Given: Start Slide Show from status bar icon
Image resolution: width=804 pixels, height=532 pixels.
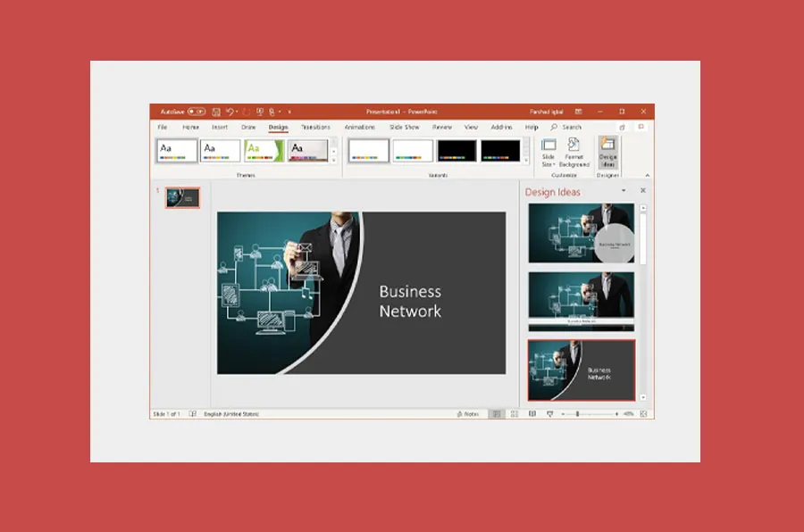Looking at the screenshot, I should coord(549,414).
